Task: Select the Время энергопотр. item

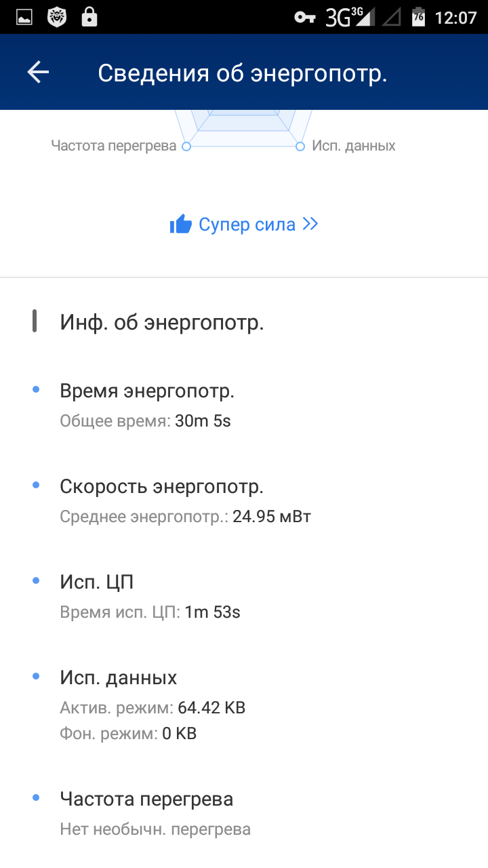Action: tap(147, 391)
